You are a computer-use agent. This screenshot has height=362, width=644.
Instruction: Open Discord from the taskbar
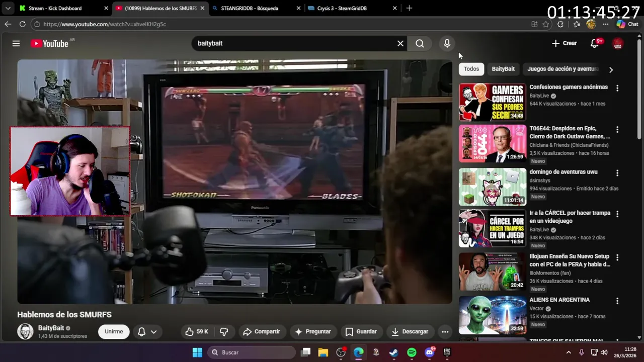(x=429, y=352)
